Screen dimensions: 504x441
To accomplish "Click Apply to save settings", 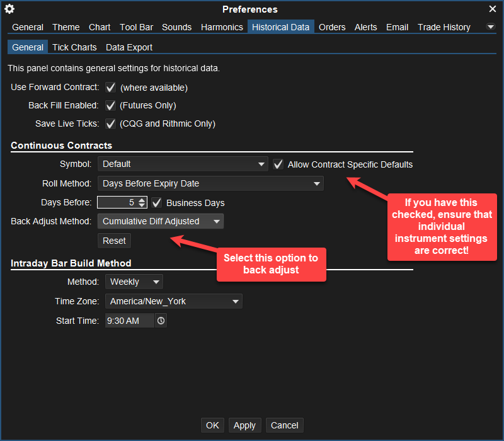I will (x=244, y=425).
